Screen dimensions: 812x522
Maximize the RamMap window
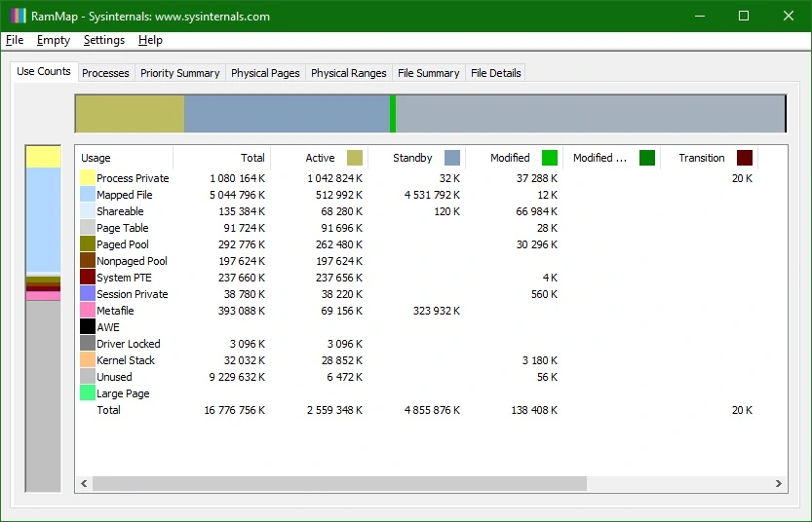click(744, 16)
